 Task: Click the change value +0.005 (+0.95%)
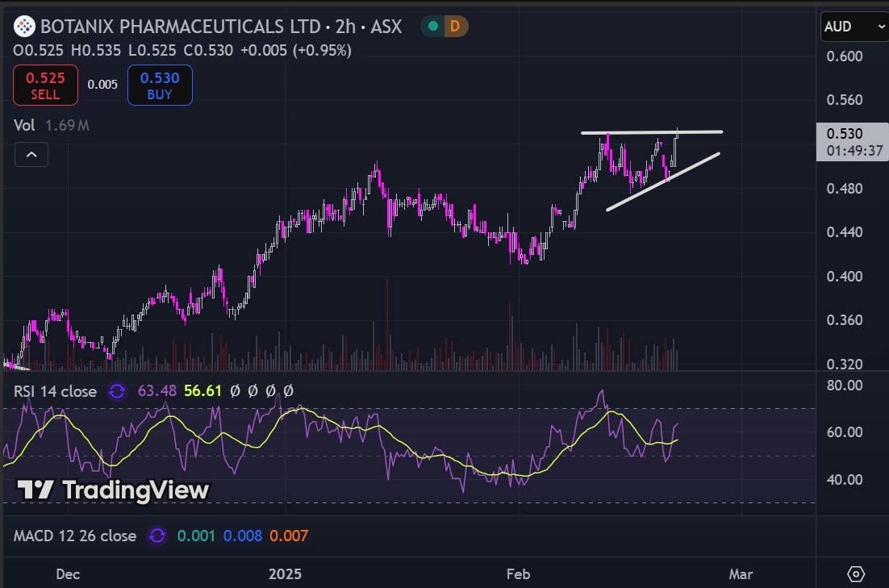coord(296,51)
